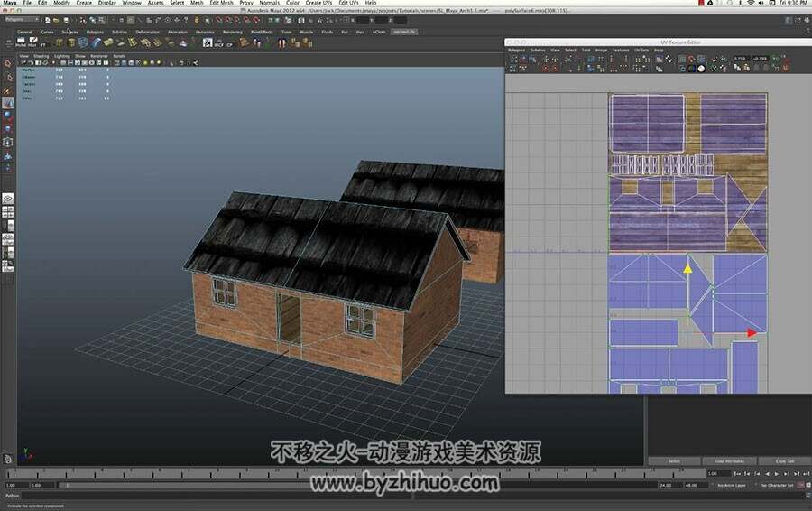This screenshot has height=511, width=812.
Task: Click the blue curved surface shelf icon
Action: (96, 42)
